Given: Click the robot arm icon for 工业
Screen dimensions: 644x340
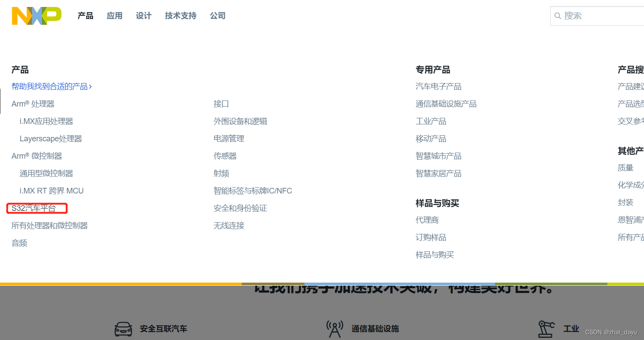Looking at the screenshot, I should (547, 329).
